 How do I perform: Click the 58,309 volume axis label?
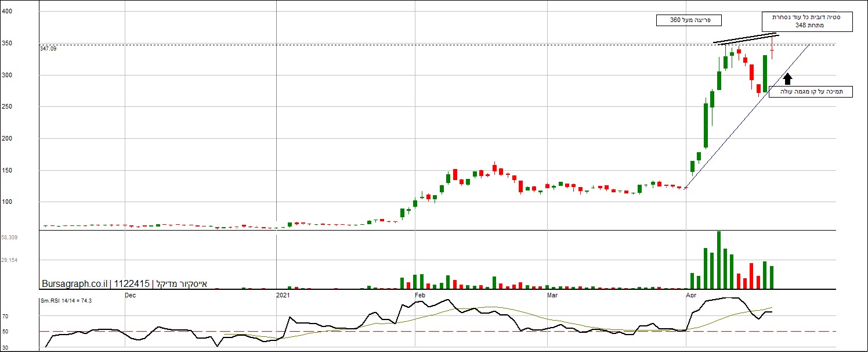tap(9, 238)
